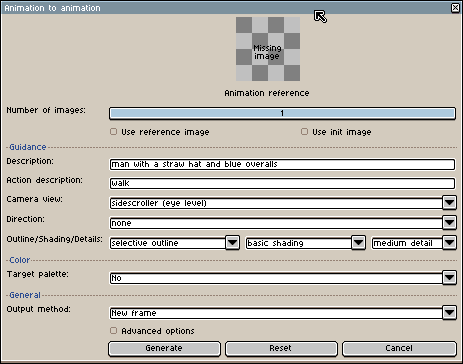Open the Direction dropdown arrow
This screenshot has width=463, height=364.
coord(449,223)
